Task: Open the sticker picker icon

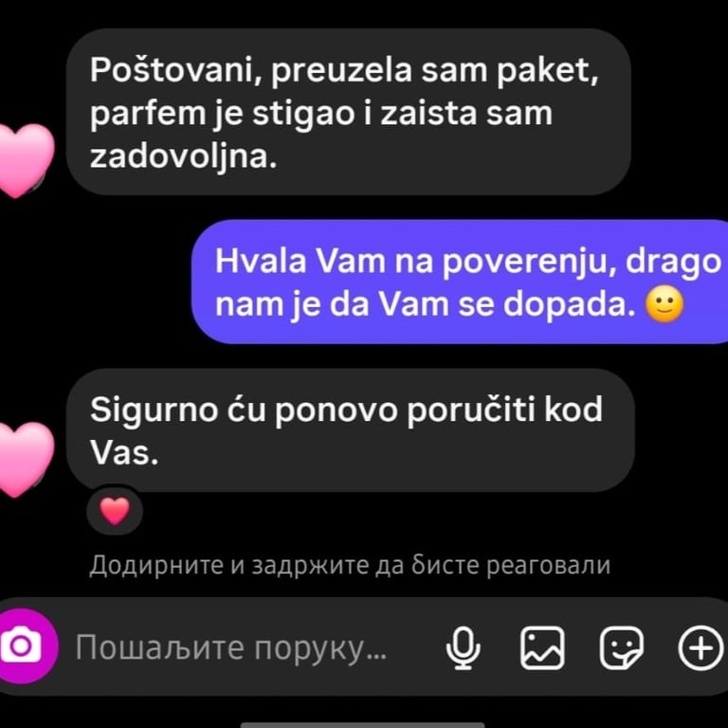Action: coord(622,647)
